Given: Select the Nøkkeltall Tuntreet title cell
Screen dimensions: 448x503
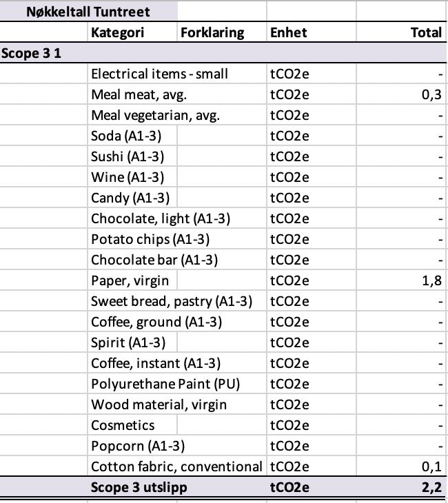Looking at the screenshot, I should [88, 12].
